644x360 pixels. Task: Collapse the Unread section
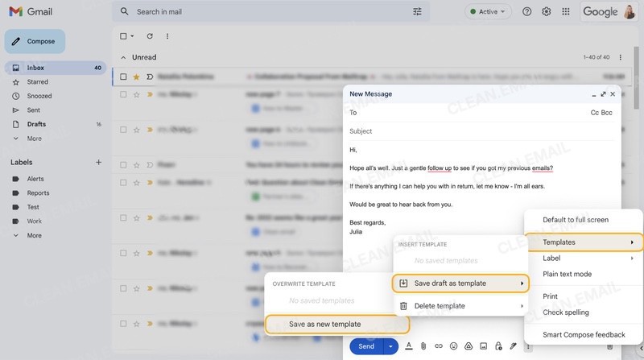pyautogui.click(x=123, y=57)
